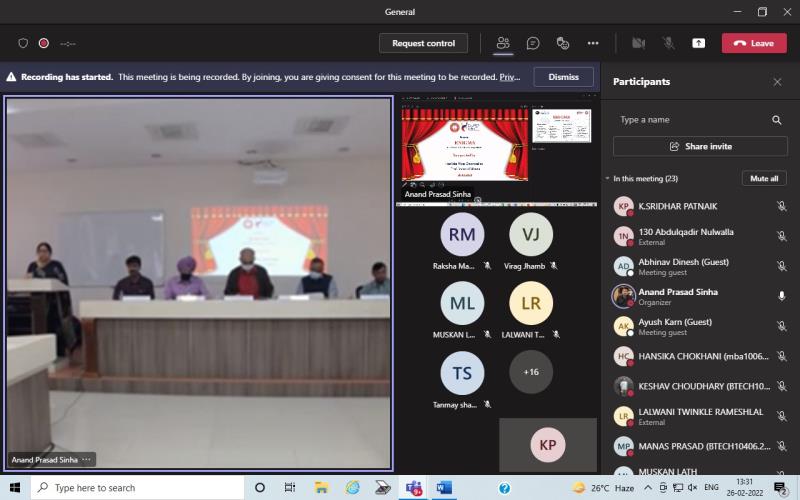Click the Type a name field
The width and height of the screenshot is (800, 500).
[x=690, y=120]
